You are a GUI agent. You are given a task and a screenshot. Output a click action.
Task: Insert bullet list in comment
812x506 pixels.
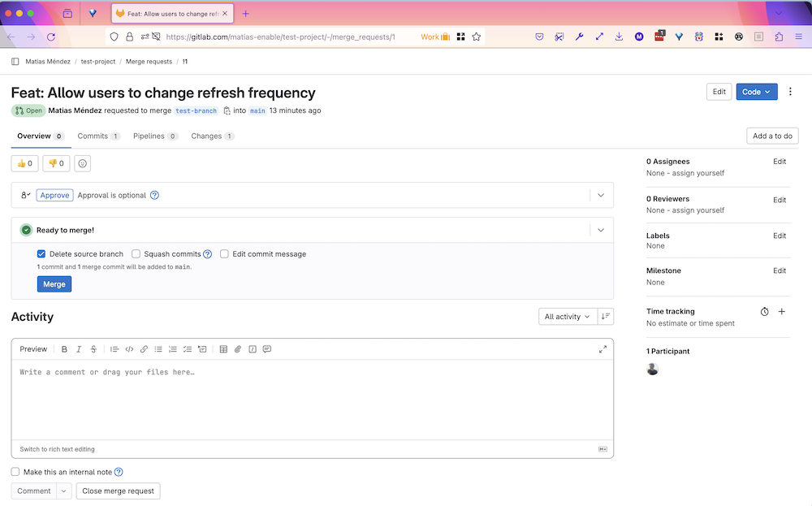click(158, 349)
